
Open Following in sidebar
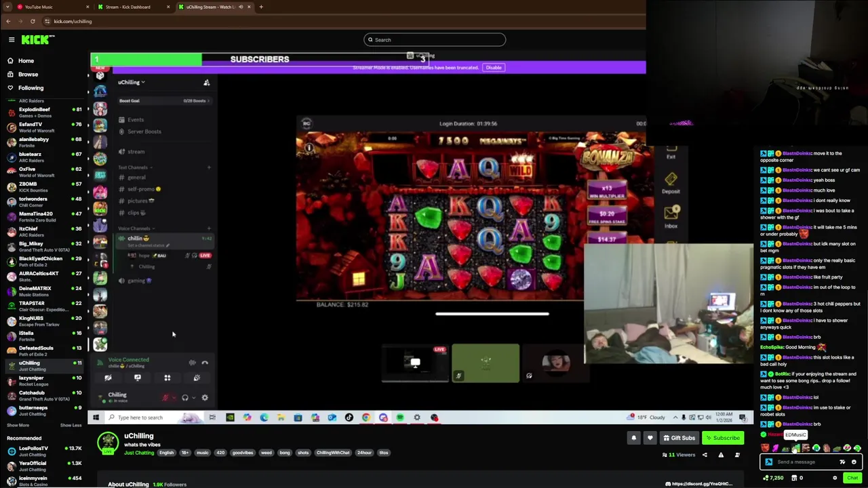(31, 87)
